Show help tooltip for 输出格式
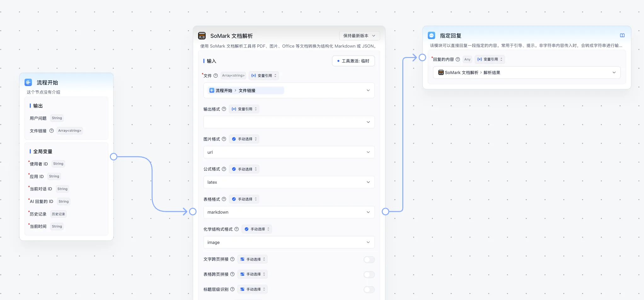 coord(224,109)
